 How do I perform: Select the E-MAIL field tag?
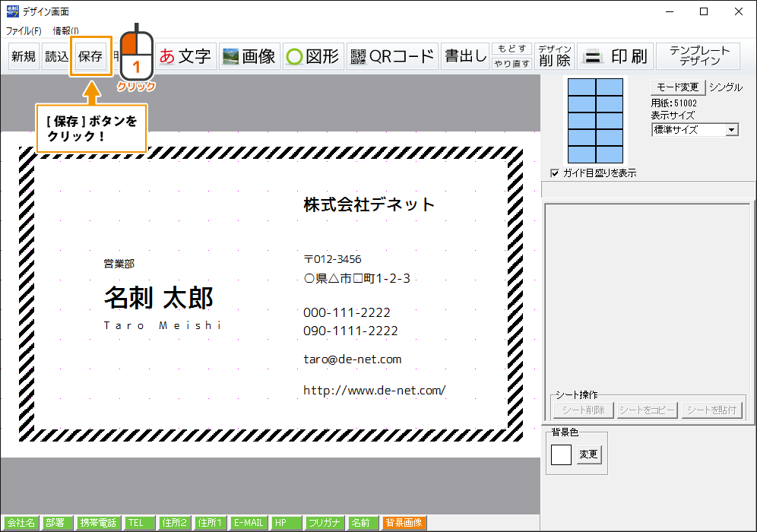(x=248, y=523)
